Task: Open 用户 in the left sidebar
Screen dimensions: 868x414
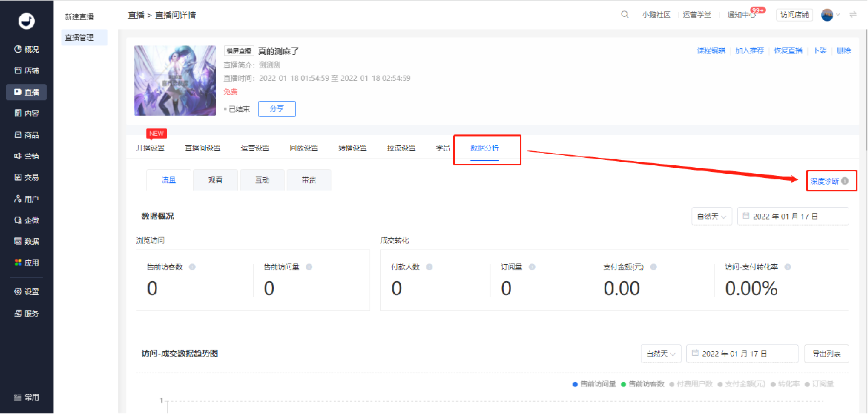Action: click(27, 199)
